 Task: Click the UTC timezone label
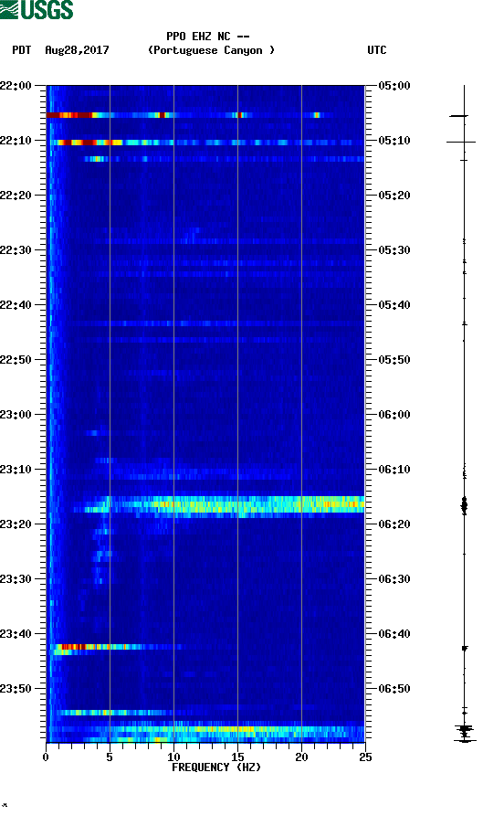tap(377, 50)
